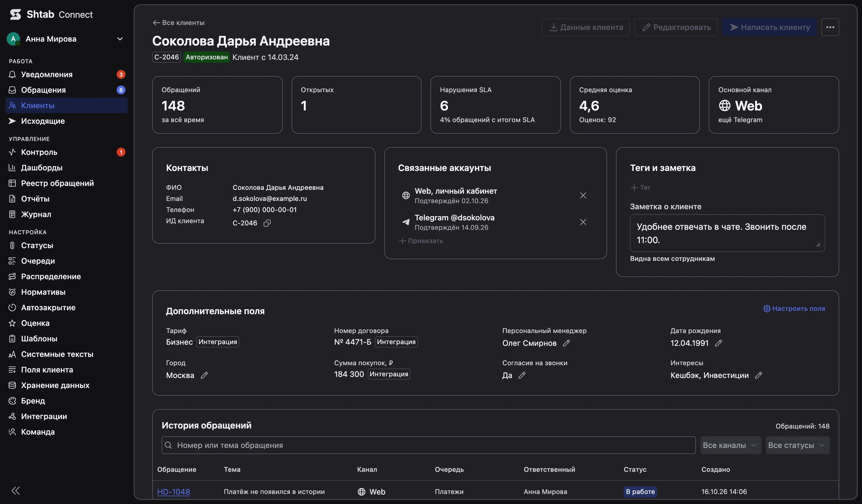862x504 pixels.
Task: Go back to Все клиенты
Action: pyautogui.click(x=179, y=22)
